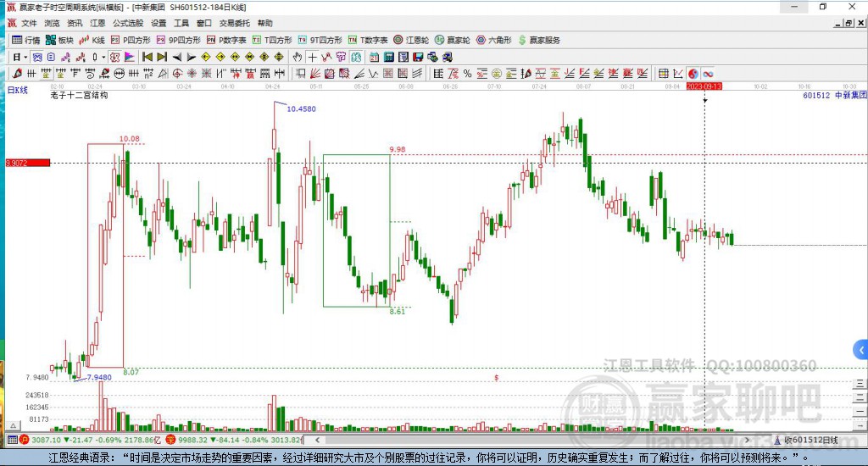Screen dimensions: 868x466
Task: Click the 行情 toolbar button
Action: tap(26, 40)
